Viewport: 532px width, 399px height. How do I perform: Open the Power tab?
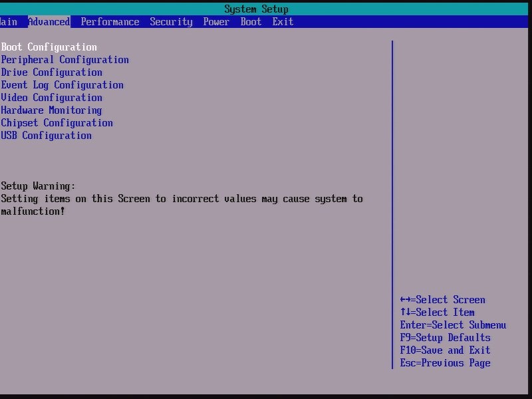(x=215, y=21)
